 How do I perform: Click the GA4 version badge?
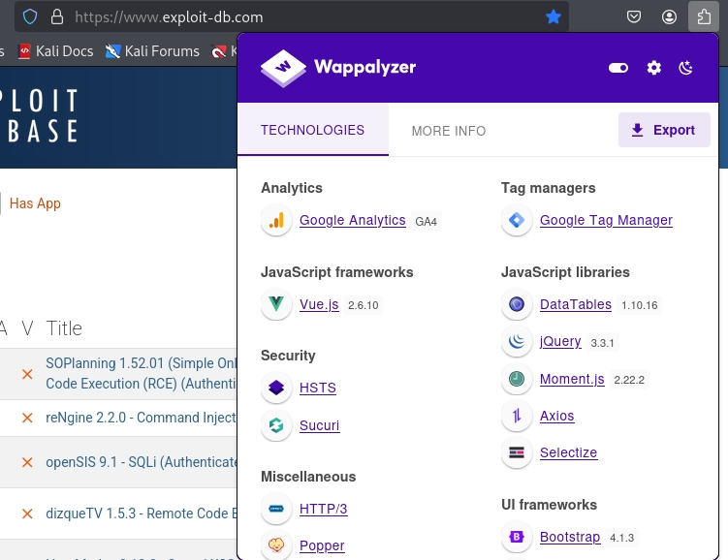coord(426,222)
